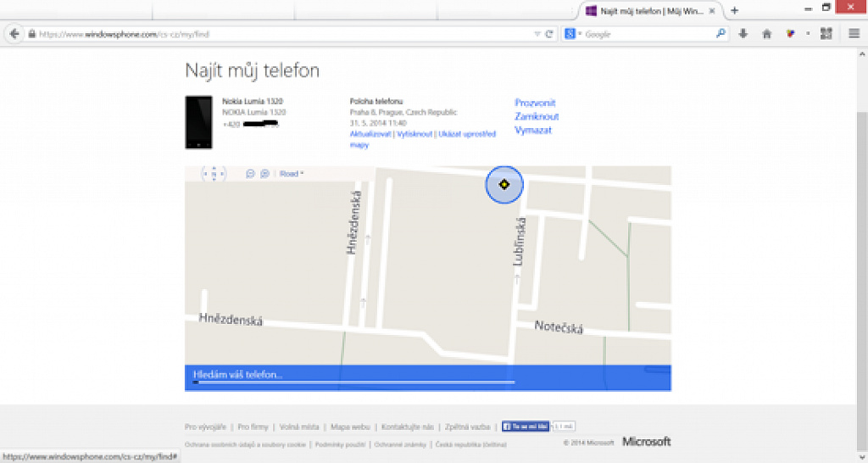Open the Pro firmy footer link
This screenshot has width=868, height=463.
pos(253,427)
